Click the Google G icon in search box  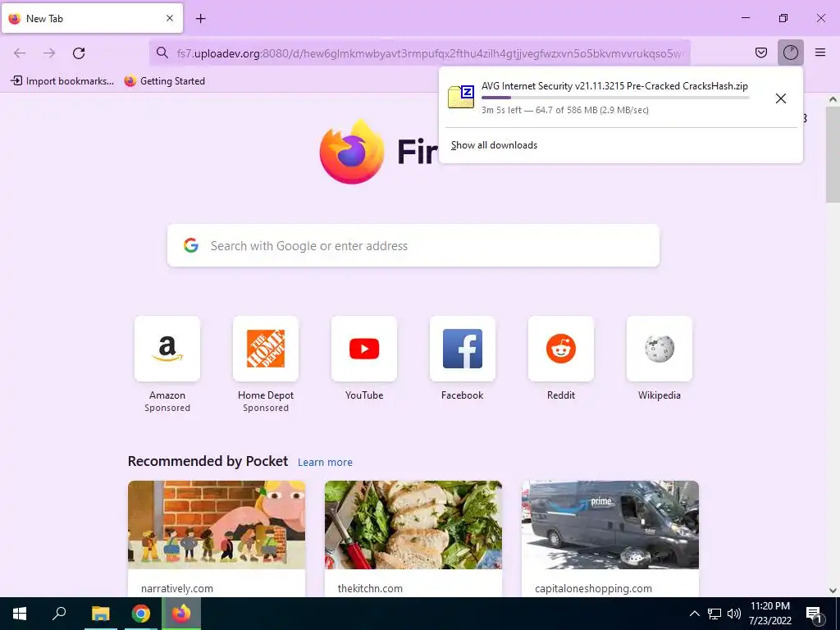coord(190,245)
